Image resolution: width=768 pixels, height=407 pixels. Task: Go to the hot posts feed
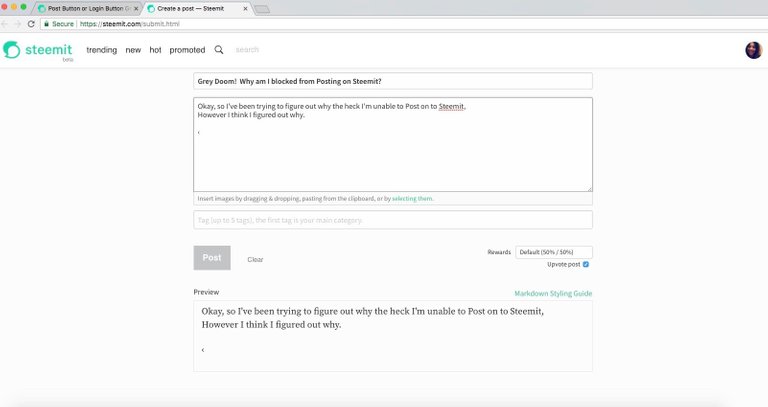click(x=155, y=50)
